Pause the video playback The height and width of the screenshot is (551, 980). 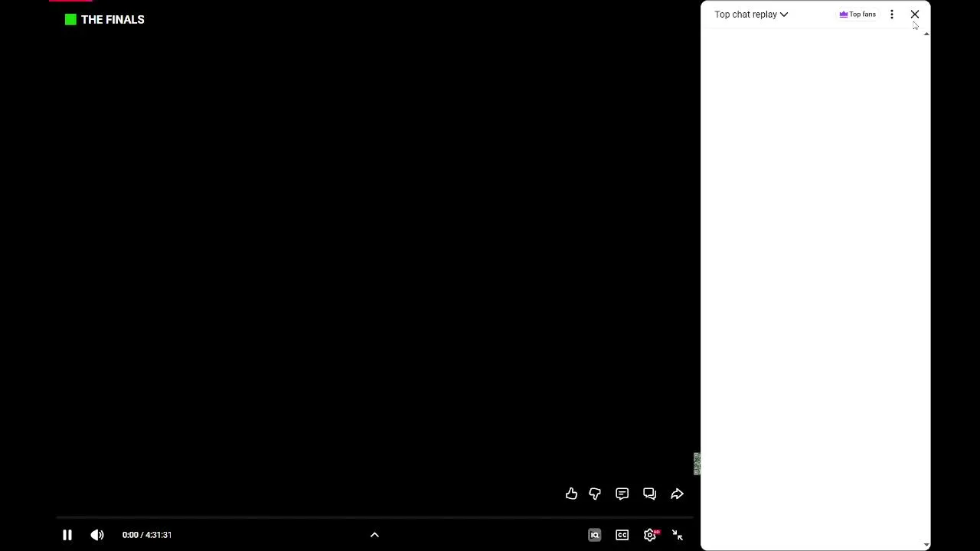(67, 535)
